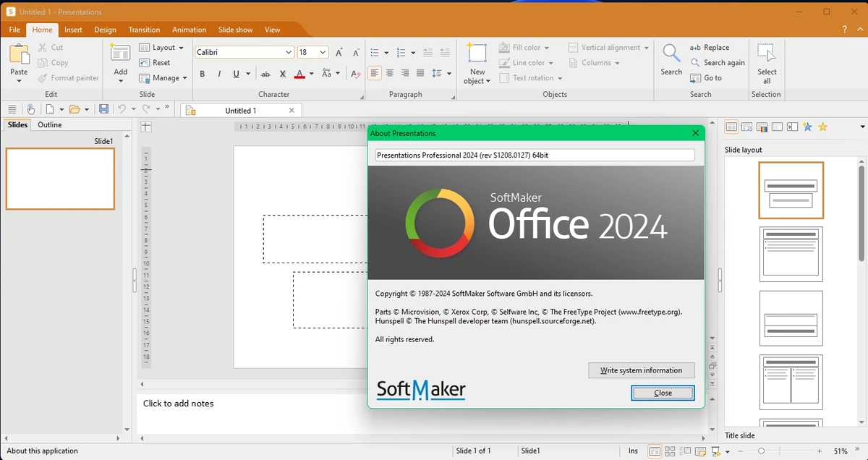Viewport: 868px width, 460px height.
Task: Switch to the Outline tab in left panel
Action: 50,124
